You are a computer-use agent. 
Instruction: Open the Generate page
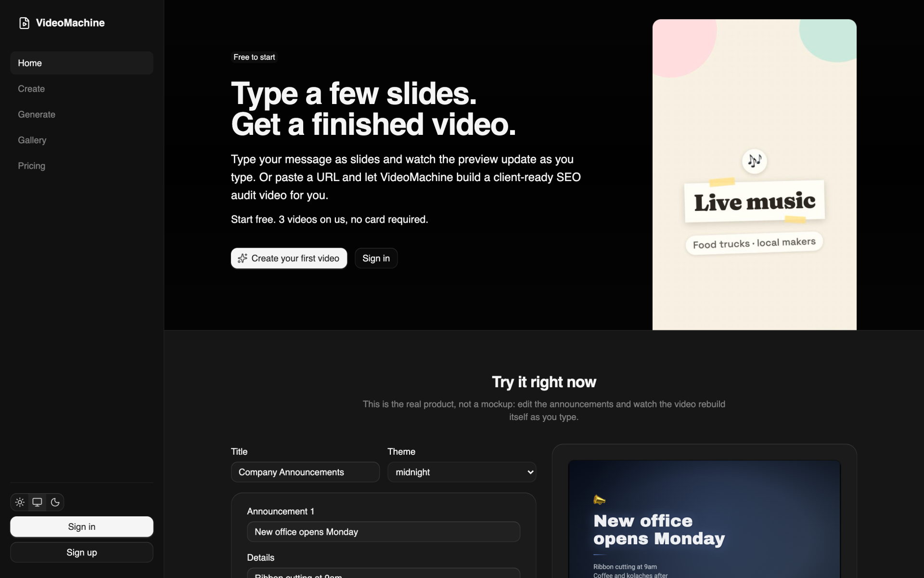[x=82, y=114]
